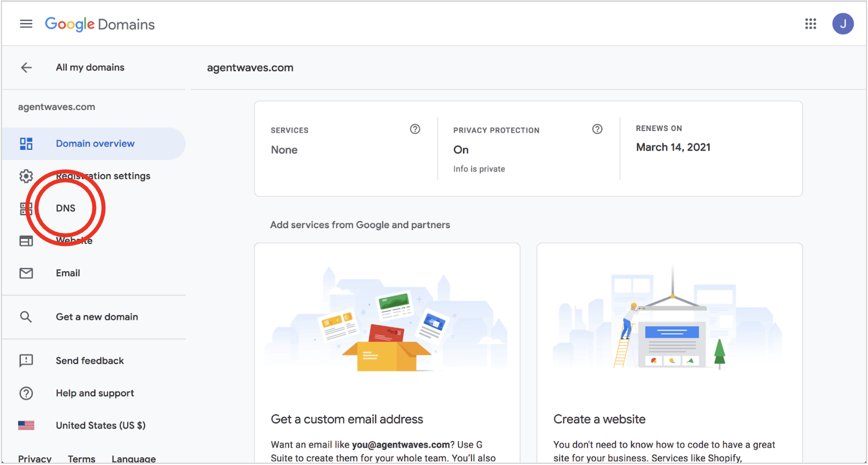
Task: Click the back arrow to all domains
Action: 27,68
